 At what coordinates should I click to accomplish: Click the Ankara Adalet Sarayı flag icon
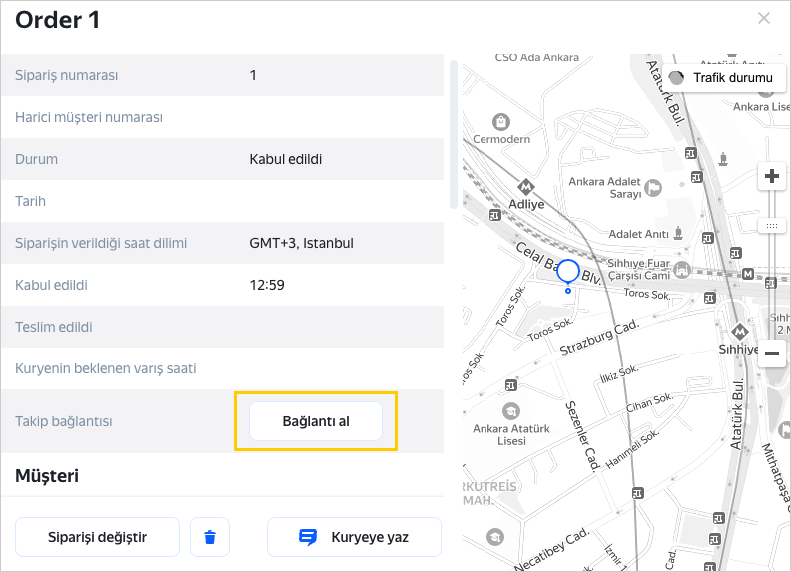pos(652,187)
